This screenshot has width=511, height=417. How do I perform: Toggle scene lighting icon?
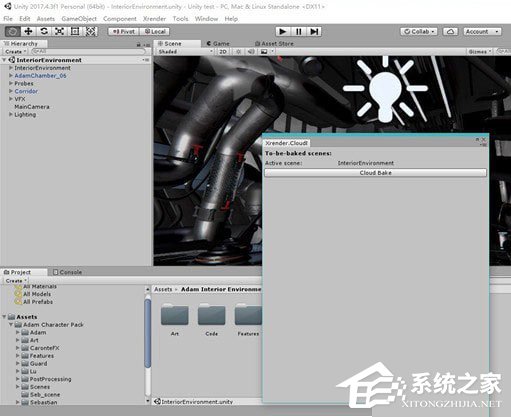(x=238, y=52)
